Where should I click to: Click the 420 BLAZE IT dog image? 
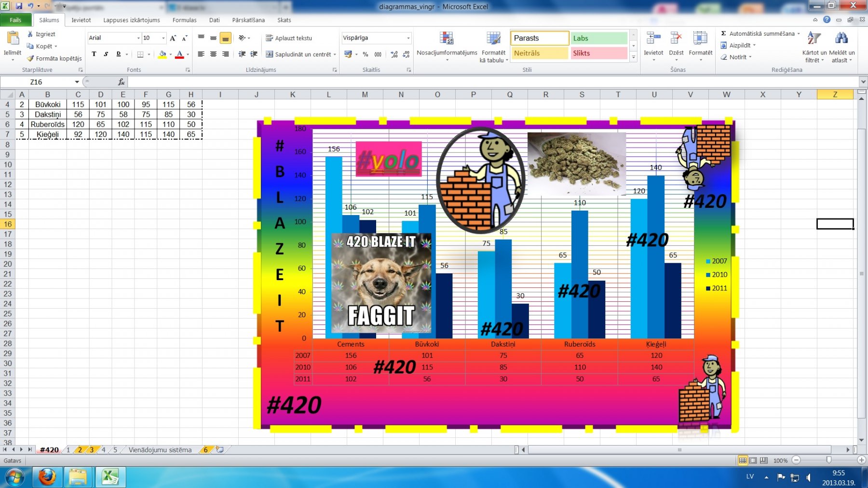[381, 283]
